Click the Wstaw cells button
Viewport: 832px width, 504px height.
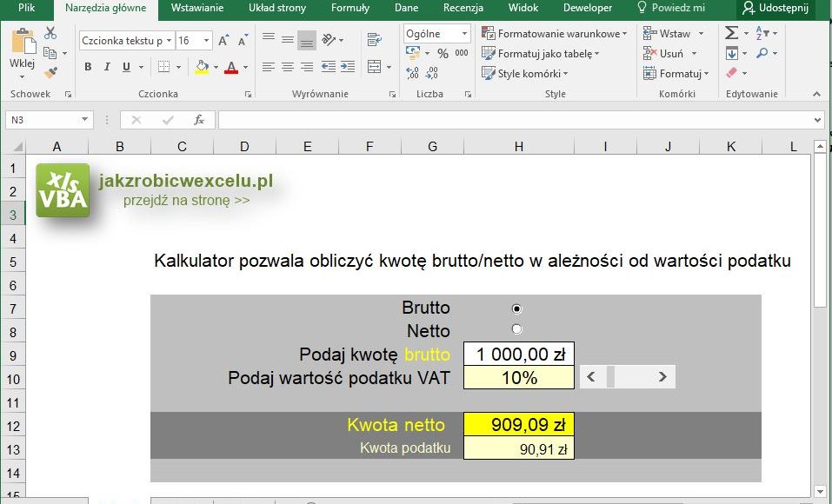[x=673, y=33]
